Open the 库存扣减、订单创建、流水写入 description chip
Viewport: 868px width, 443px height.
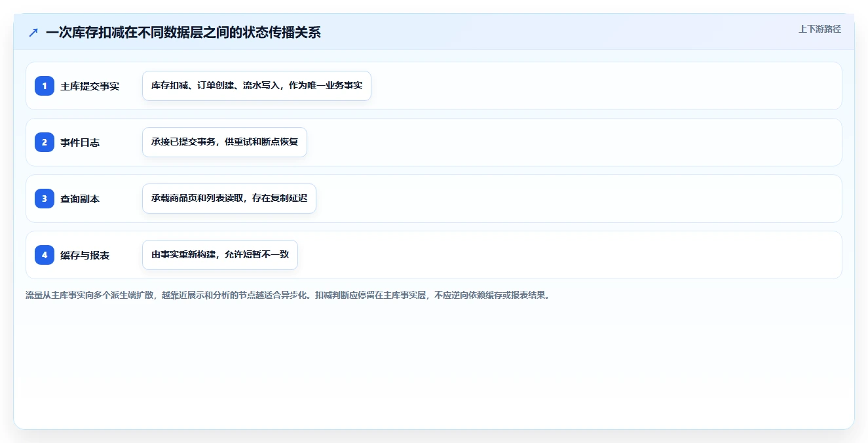click(x=257, y=86)
